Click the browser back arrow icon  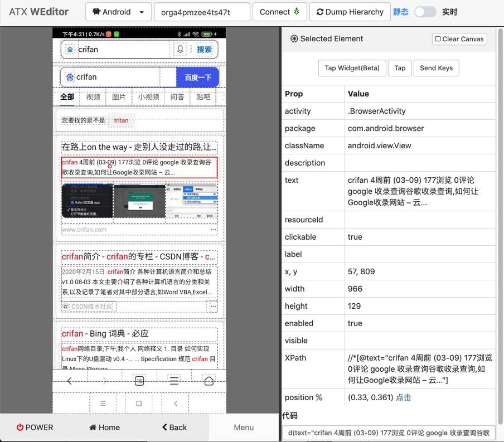pos(70,381)
